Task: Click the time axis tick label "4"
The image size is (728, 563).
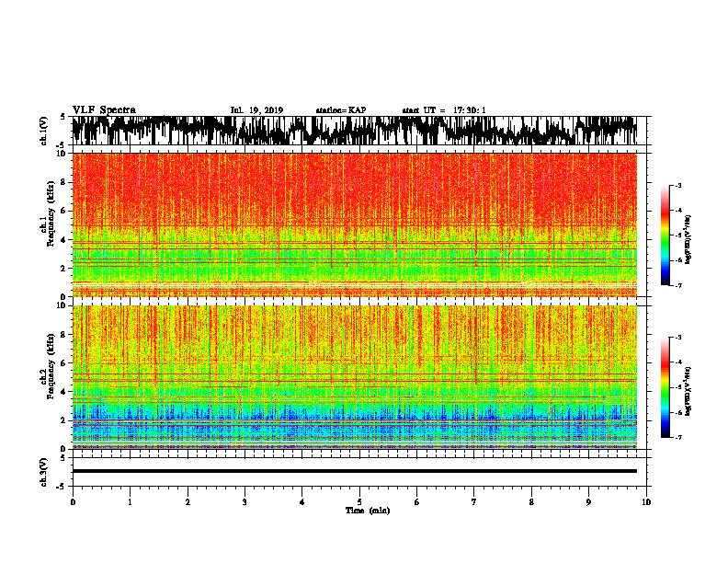Action: (302, 502)
